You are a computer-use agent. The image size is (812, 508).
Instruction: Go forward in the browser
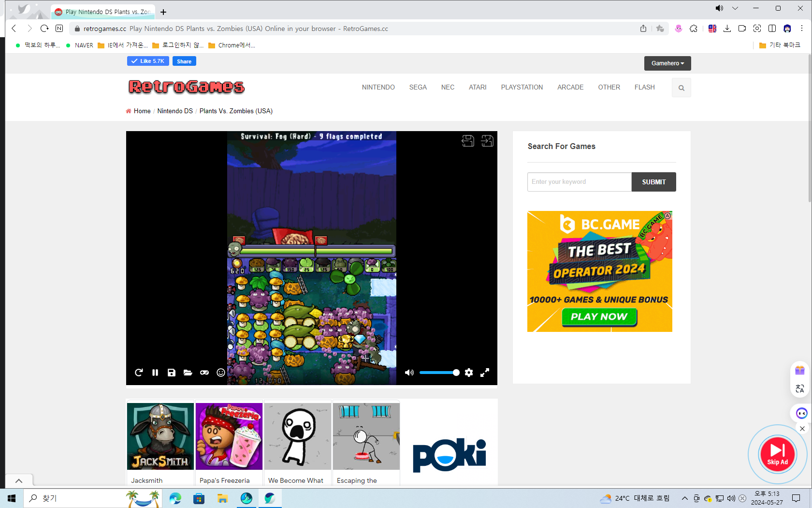[29, 29]
